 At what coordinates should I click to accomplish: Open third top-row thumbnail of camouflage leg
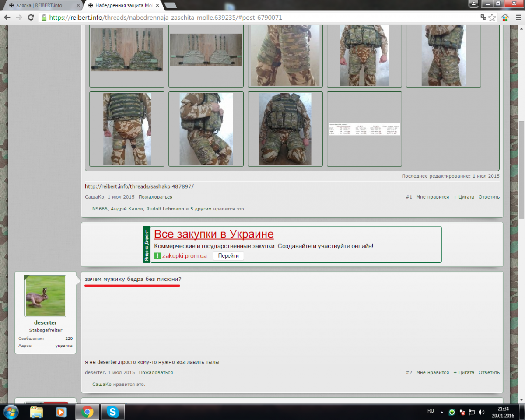[285, 55]
